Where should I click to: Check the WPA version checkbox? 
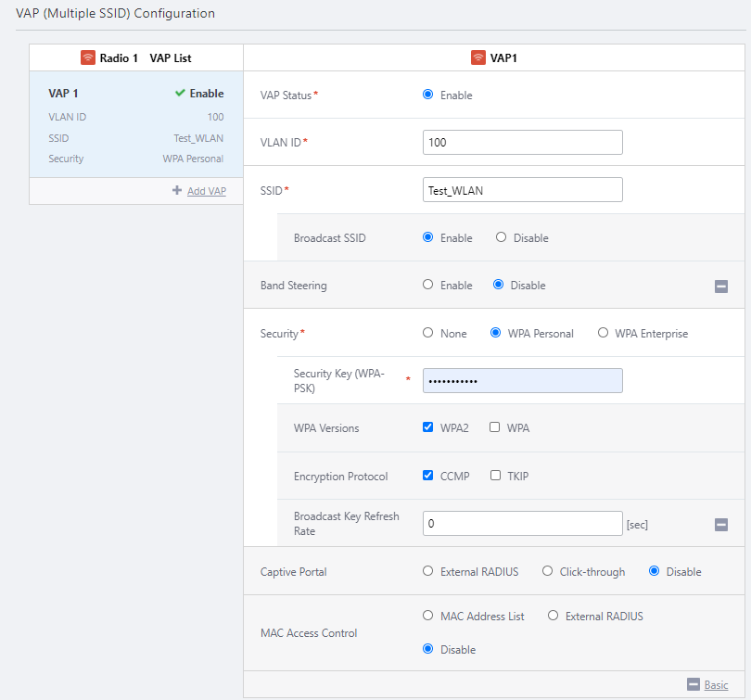[x=495, y=427]
